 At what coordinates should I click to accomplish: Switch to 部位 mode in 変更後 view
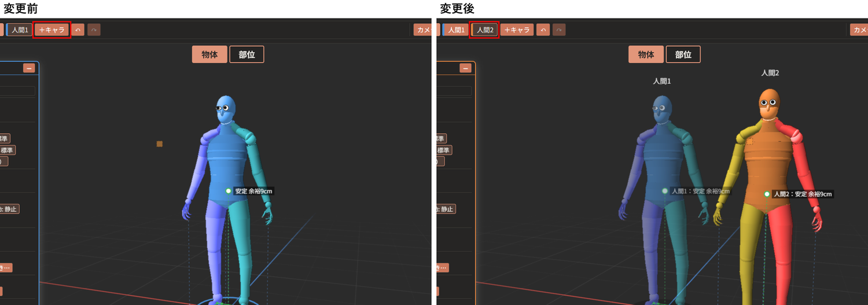[683, 54]
